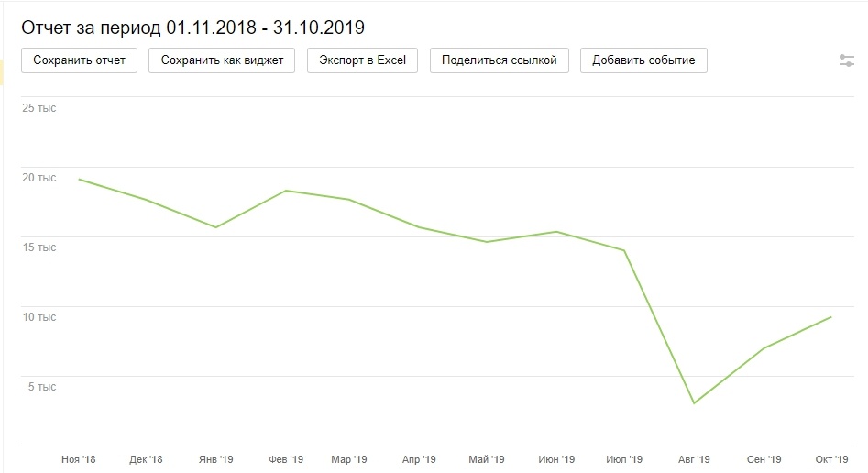This screenshot has width=868, height=473.
Task: Select the Авг '19 lowest data point
Action: click(x=694, y=403)
